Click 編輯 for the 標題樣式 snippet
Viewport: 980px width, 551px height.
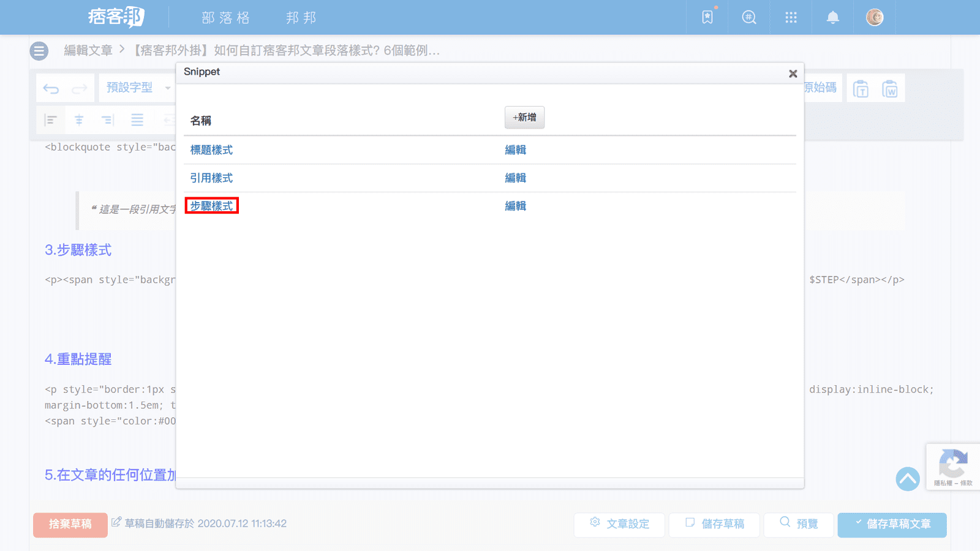point(515,150)
